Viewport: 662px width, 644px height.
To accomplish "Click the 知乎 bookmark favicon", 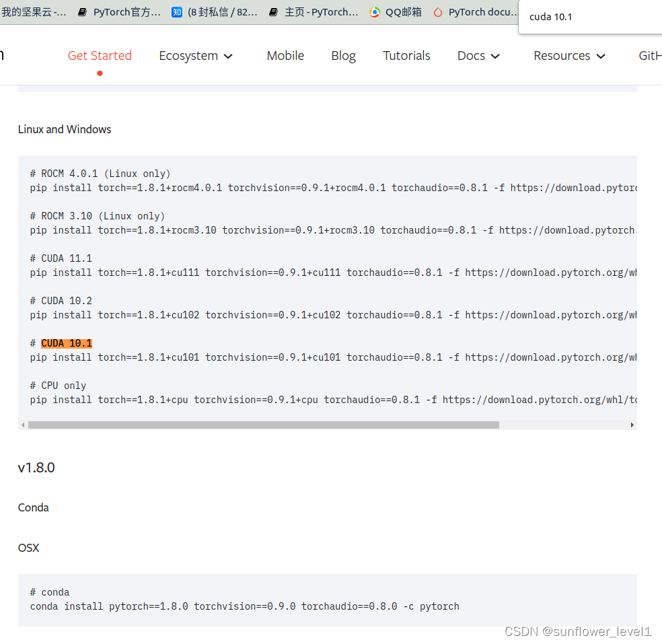I will click(x=177, y=12).
